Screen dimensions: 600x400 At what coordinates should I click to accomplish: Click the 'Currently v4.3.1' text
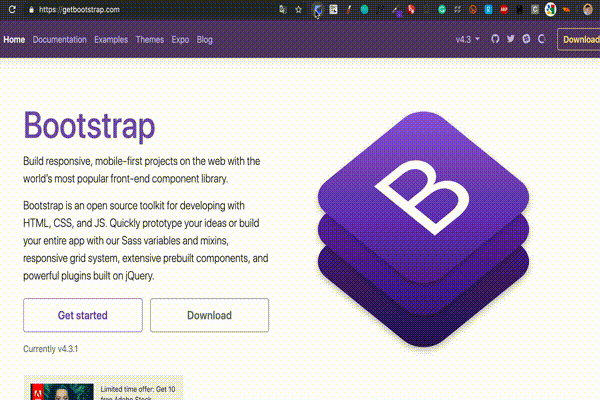(51, 349)
